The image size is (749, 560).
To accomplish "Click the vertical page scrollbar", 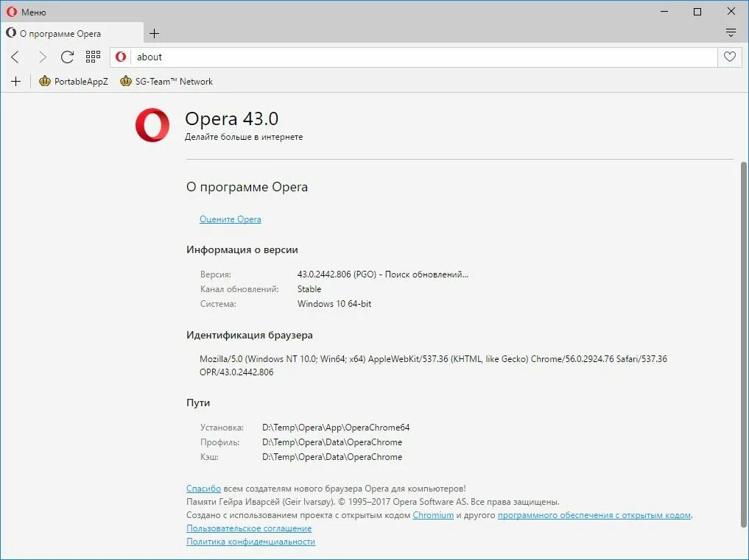I will [x=743, y=344].
